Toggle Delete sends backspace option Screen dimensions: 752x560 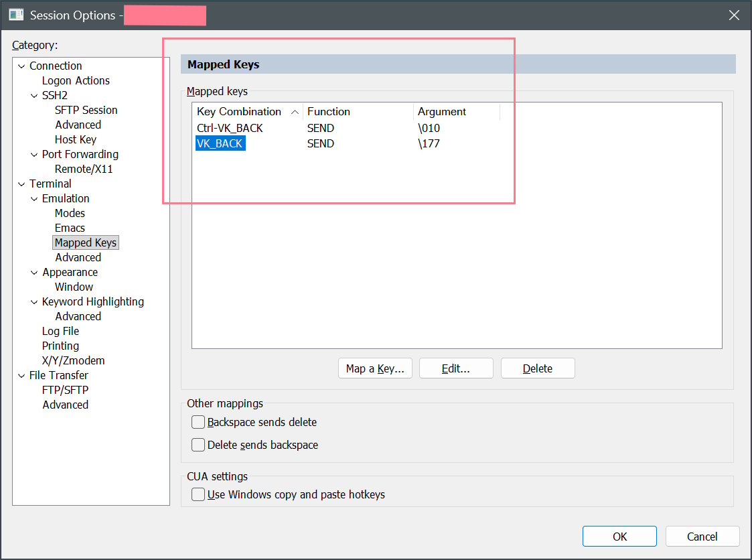198,445
